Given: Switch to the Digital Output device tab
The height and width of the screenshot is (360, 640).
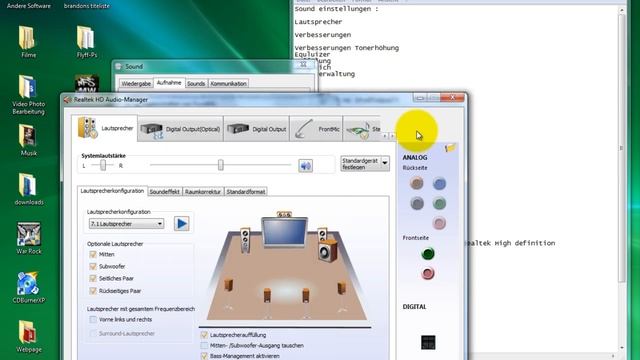Looking at the screenshot, I should pyautogui.click(x=256, y=129).
